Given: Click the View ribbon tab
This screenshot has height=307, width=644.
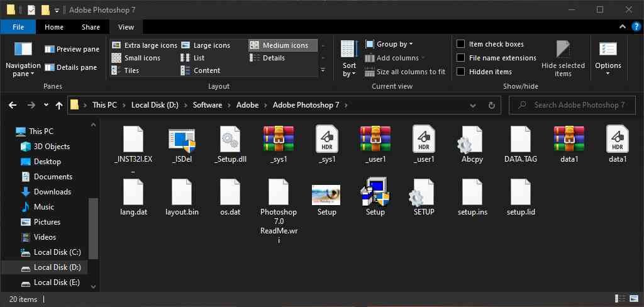Looking at the screenshot, I should (x=126, y=27).
